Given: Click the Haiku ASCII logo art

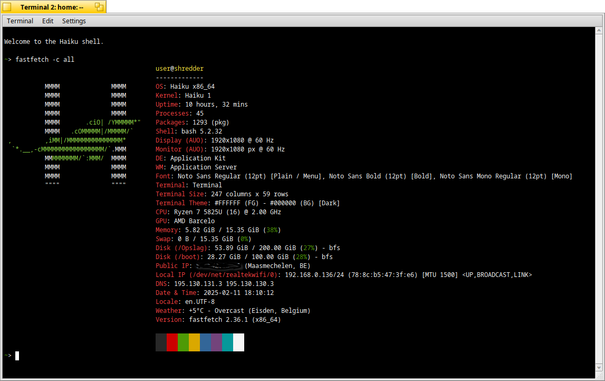Looking at the screenshot, I should tap(74, 134).
